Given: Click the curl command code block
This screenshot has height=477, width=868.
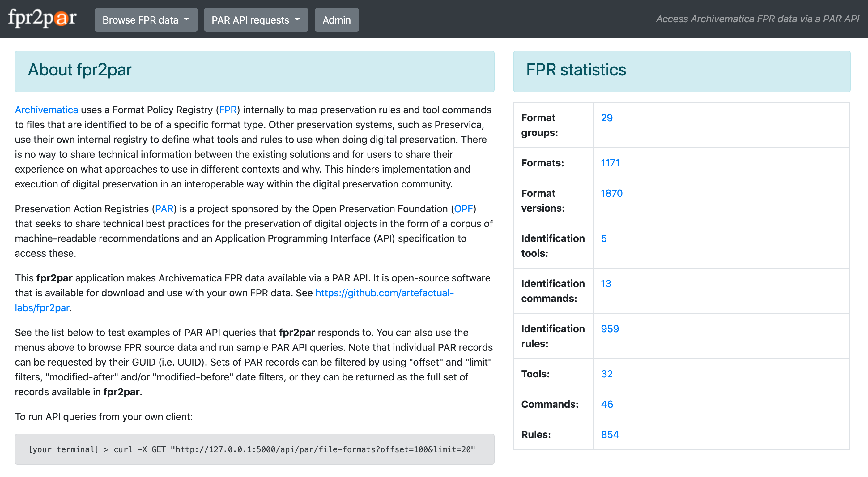Looking at the screenshot, I should (x=254, y=449).
